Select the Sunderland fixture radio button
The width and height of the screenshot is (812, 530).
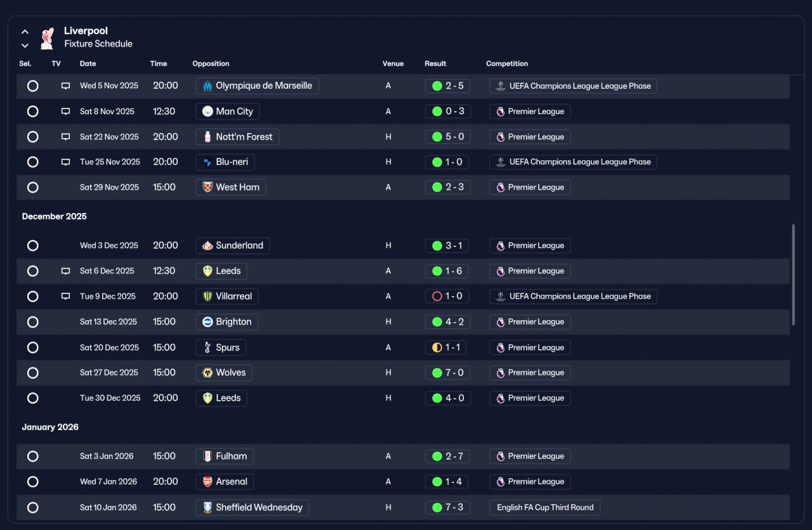[x=33, y=246]
